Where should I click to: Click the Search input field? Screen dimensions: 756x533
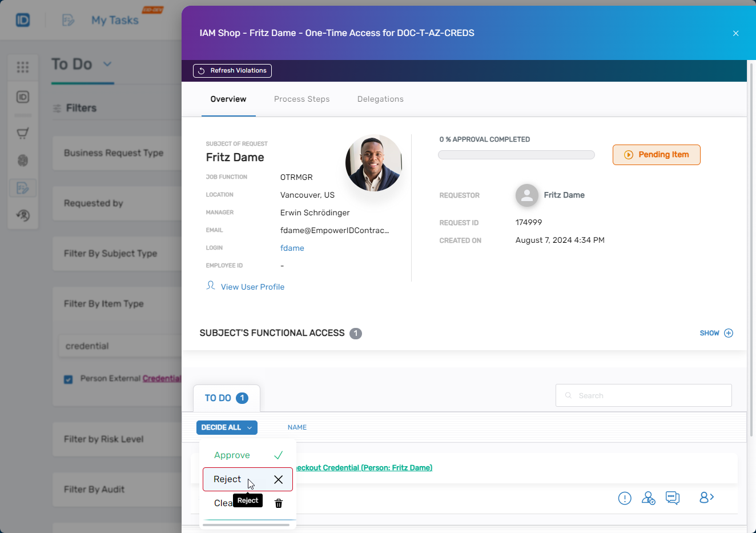pos(644,395)
